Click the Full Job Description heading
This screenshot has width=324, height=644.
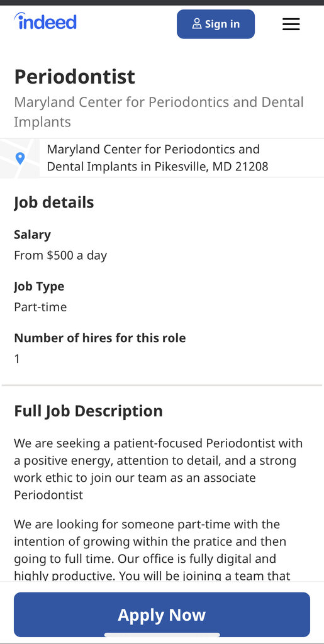tap(88, 411)
